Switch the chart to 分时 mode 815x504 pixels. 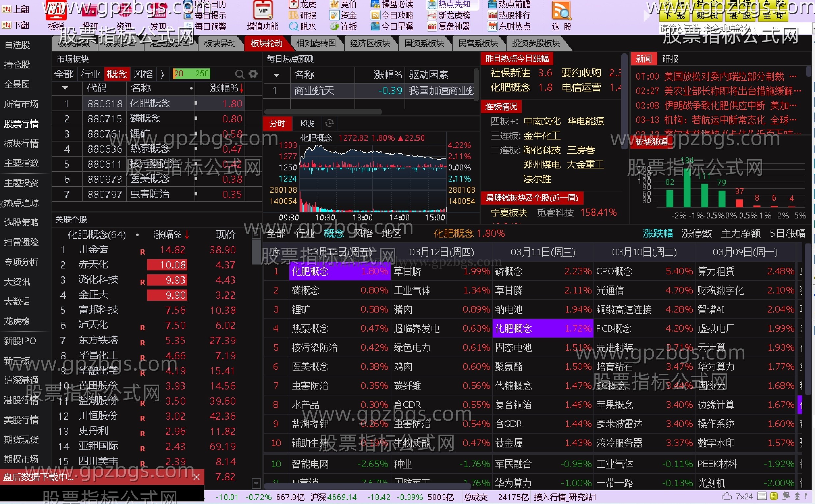(x=277, y=124)
